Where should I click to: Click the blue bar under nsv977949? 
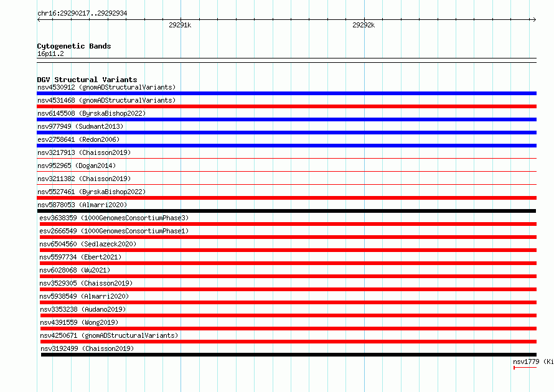[x=286, y=133]
